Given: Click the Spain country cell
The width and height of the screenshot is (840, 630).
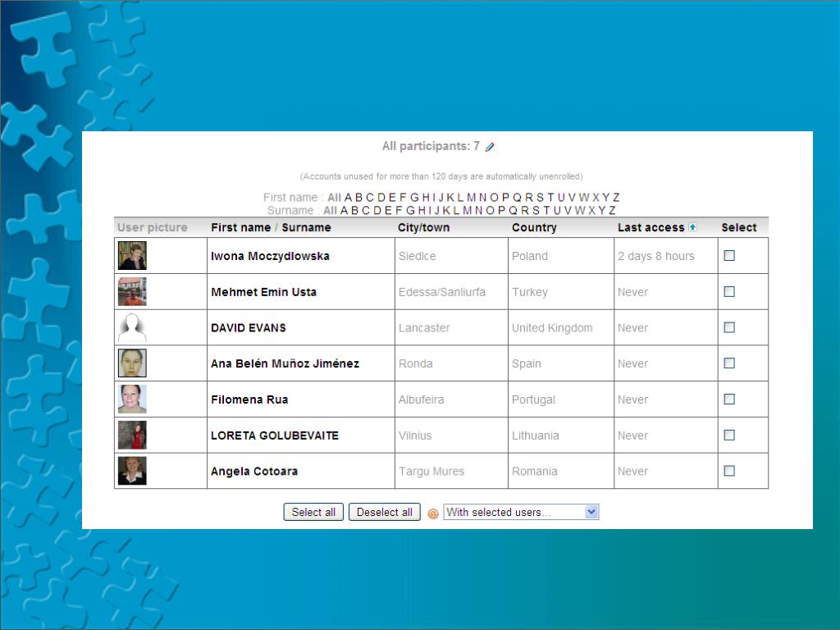Looking at the screenshot, I should click(x=527, y=363).
